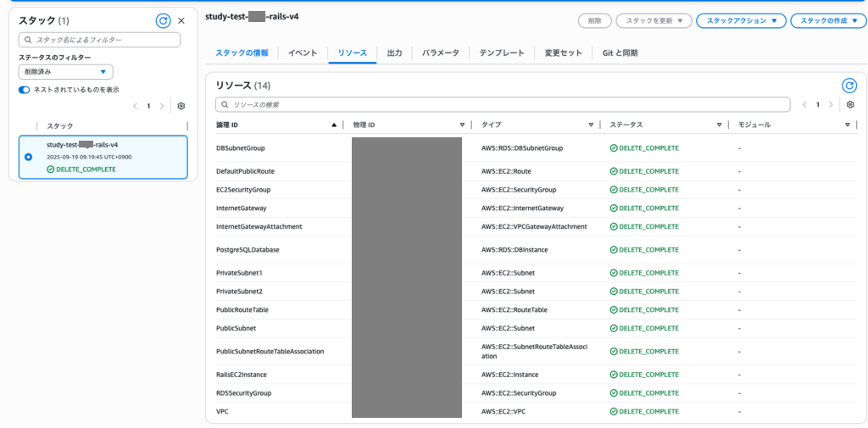Sort resources by 論理 ID column
Viewport: 868px width, 428px height.
pos(334,125)
